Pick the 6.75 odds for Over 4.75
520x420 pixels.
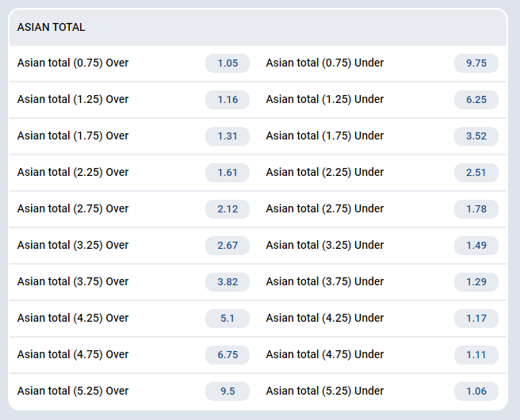227,355
